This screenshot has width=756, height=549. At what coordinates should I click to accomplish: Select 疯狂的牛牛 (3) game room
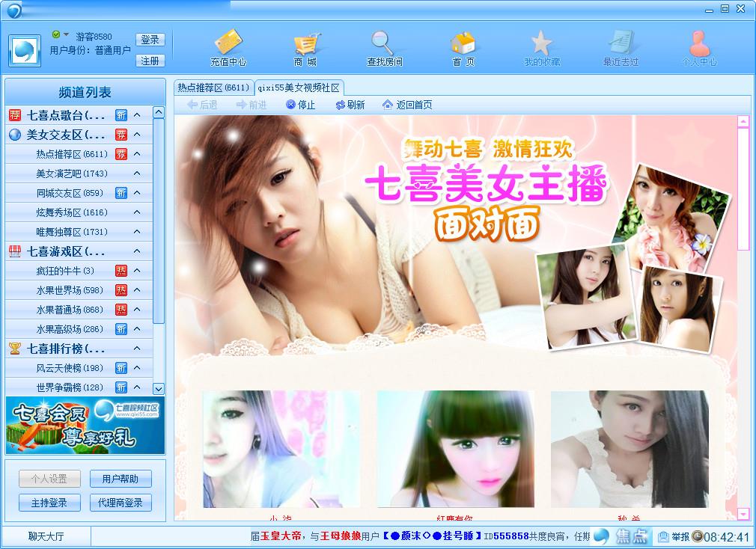tap(79, 271)
